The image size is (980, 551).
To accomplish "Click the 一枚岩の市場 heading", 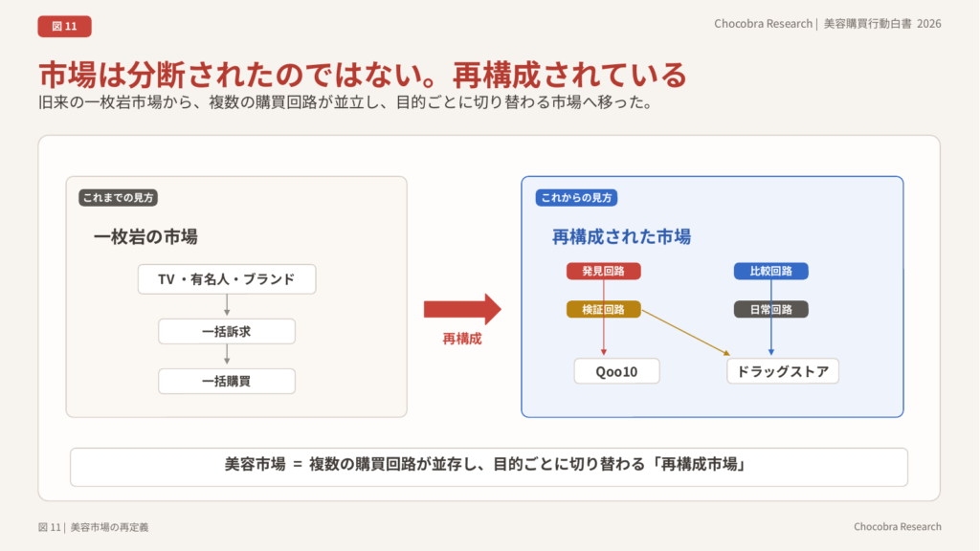I will [145, 237].
